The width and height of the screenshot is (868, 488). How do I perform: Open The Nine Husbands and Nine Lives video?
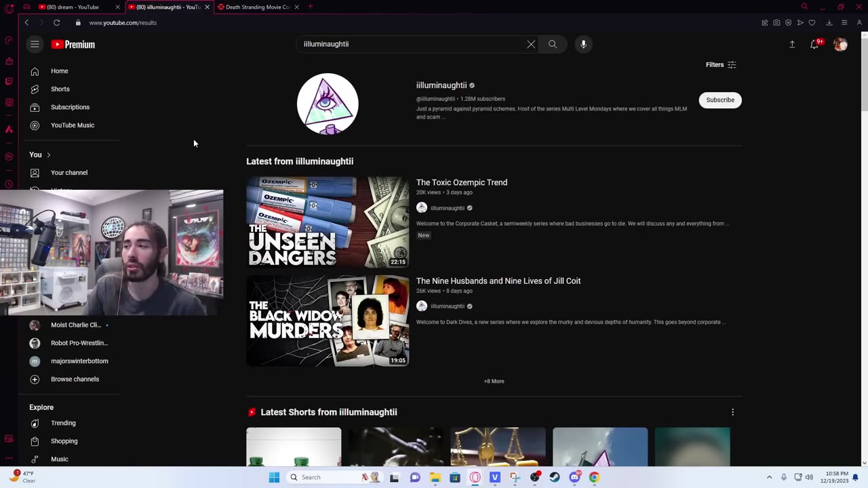tap(498, 281)
